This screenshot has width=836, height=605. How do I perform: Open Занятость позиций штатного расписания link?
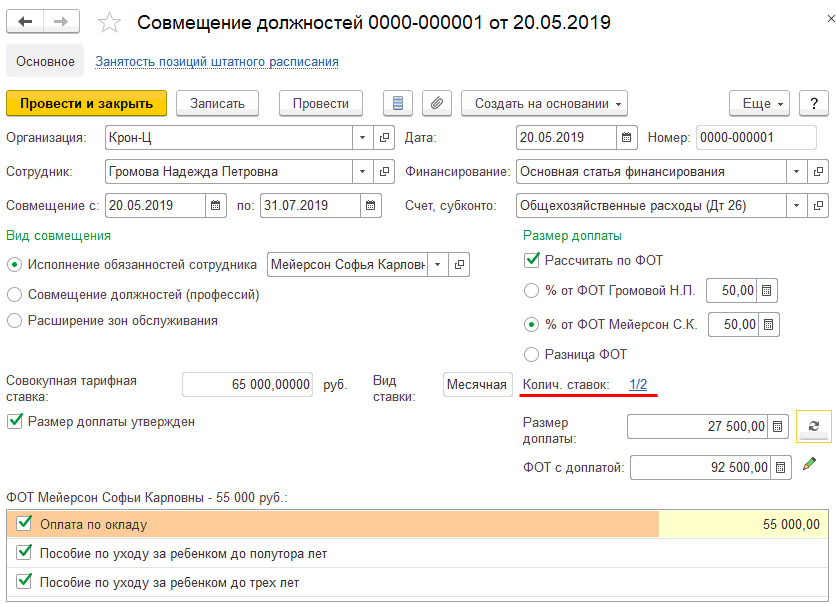pyautogui.click(x=216, y=62)
